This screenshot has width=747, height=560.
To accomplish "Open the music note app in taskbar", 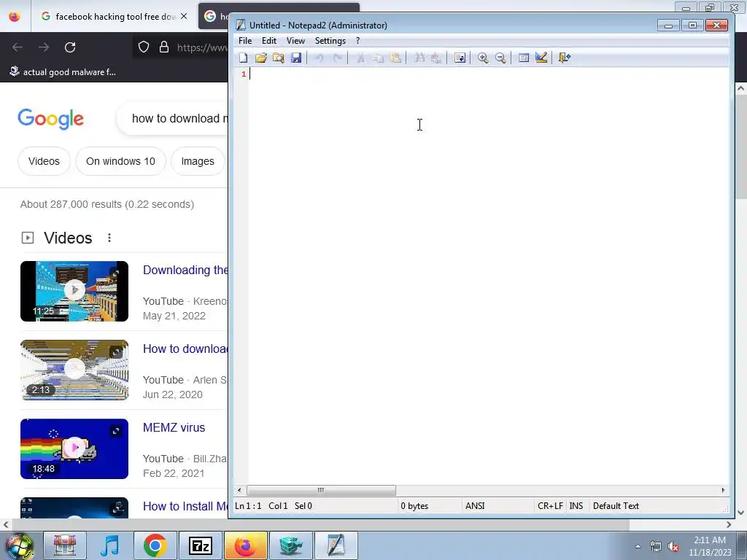I will (110, 545).
